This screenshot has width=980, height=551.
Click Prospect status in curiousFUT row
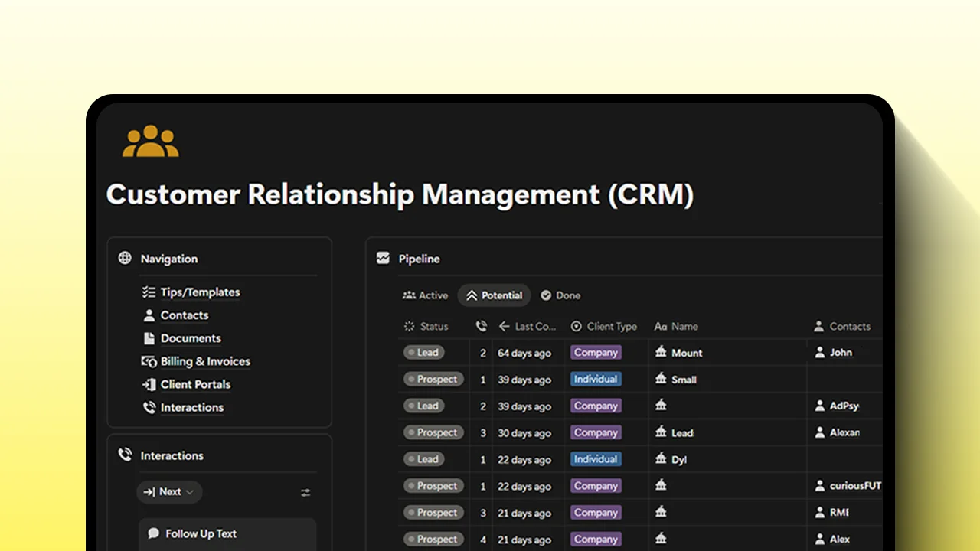[x=433, y=486]
